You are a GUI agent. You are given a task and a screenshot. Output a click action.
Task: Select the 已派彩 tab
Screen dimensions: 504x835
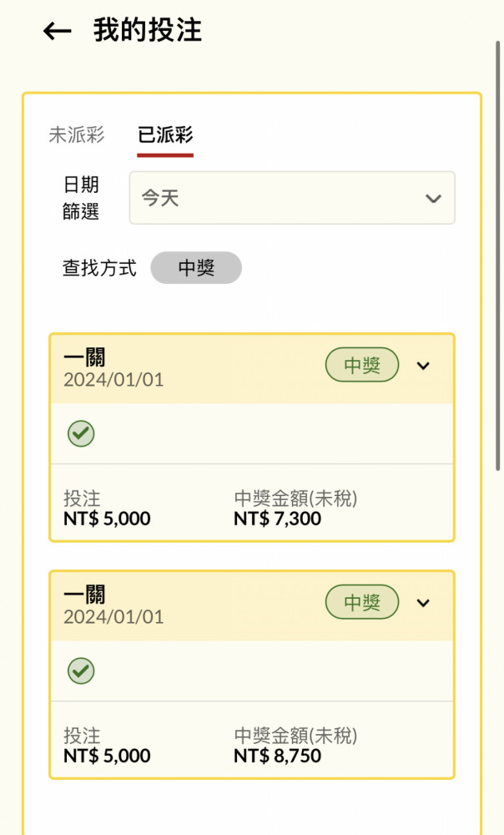pos(165,134)
